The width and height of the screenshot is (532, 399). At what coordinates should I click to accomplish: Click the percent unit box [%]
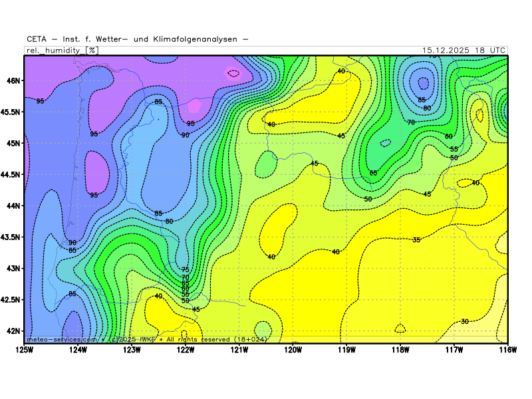(x=92, y=50)
